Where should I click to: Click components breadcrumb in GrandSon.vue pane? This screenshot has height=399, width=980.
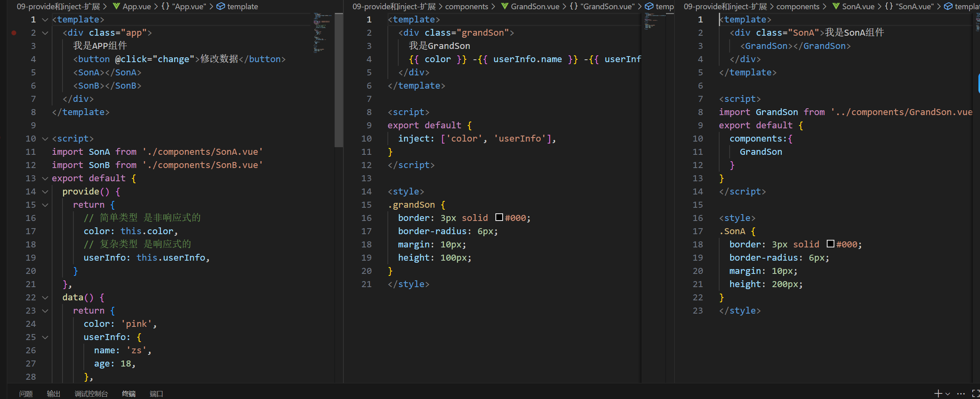467,6
